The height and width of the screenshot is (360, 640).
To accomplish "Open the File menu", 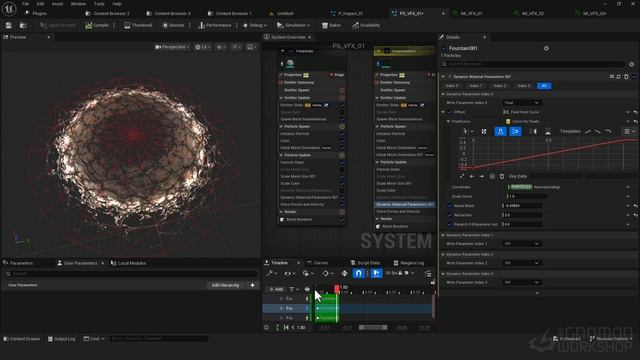I will tap(25, 4).
